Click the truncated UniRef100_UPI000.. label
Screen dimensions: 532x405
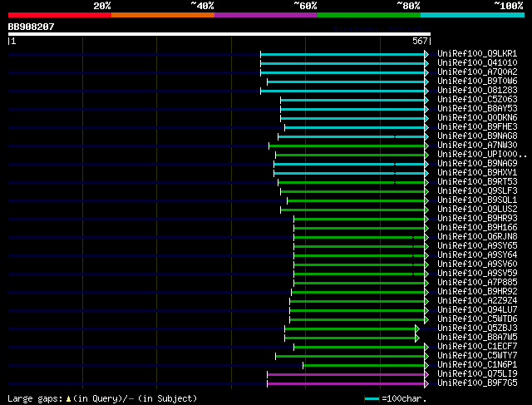pos(481,155)
